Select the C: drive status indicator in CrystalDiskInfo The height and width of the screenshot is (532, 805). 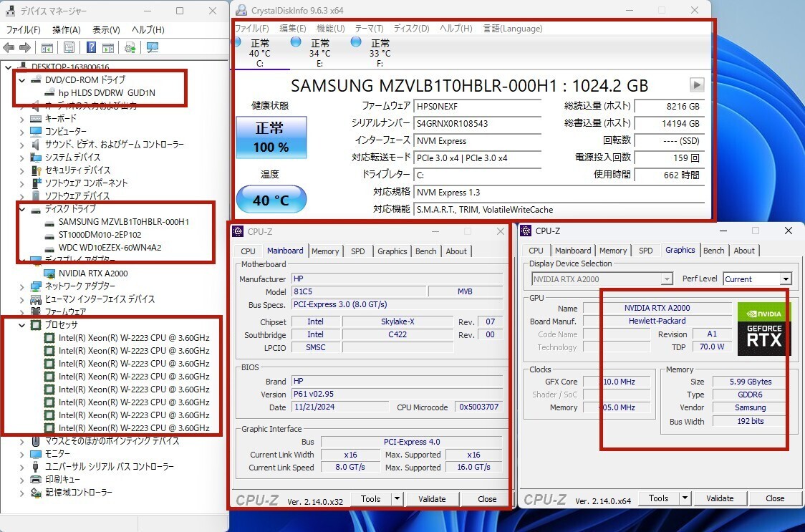[260, 53]
